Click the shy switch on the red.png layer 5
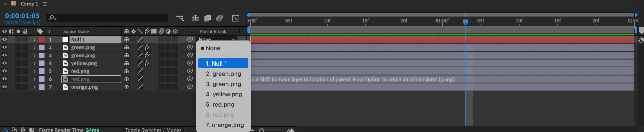The height and width of the screenshot is (132, 644). click(x=126, y=71)
